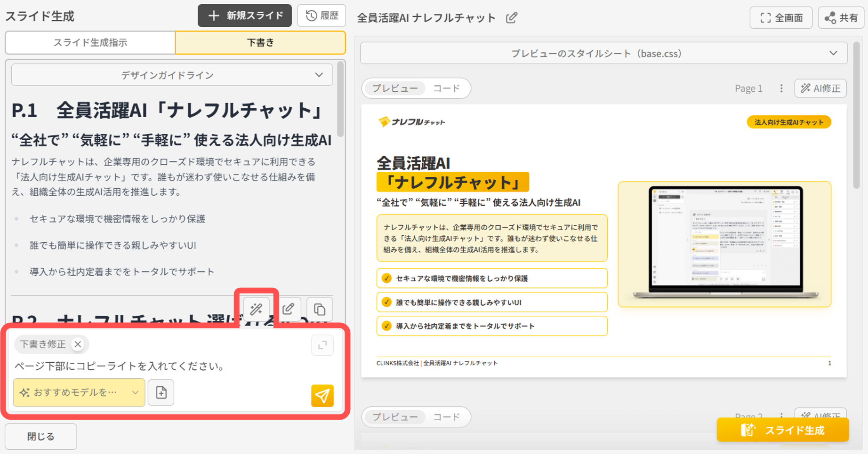Click the preview pane vertical scrollbar
Screen dimensions: 868x454
point(856,115)
